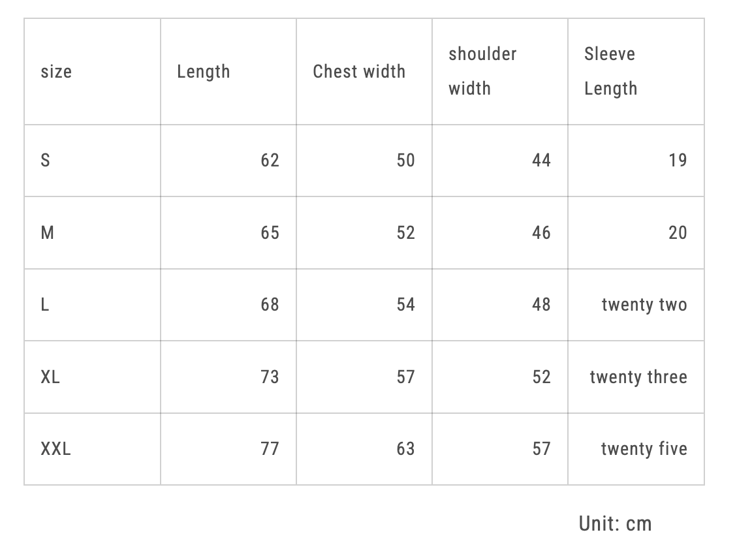This screenshot has width=752, height=560.
Task: Select the "twenty three" sleeve length cell
Action: pos(638,377)
